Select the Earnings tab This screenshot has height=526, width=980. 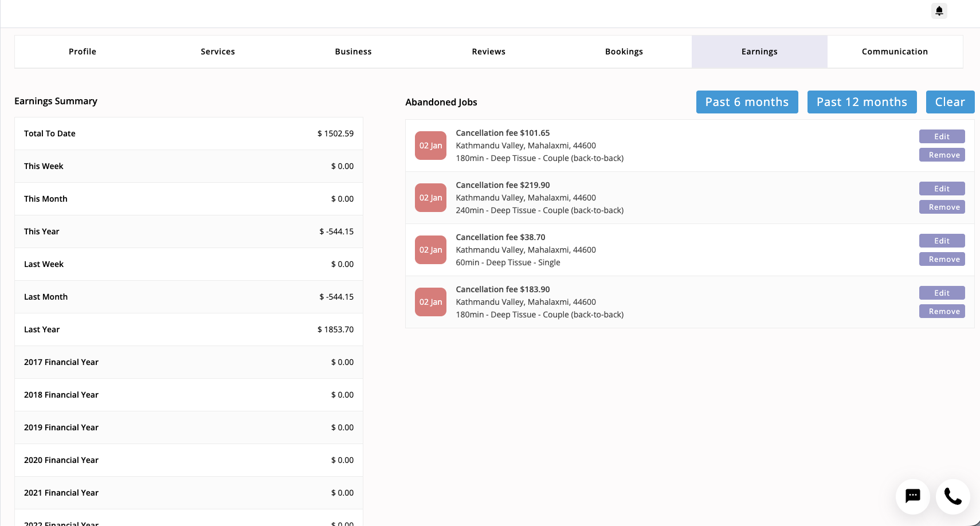pos(759,52)
